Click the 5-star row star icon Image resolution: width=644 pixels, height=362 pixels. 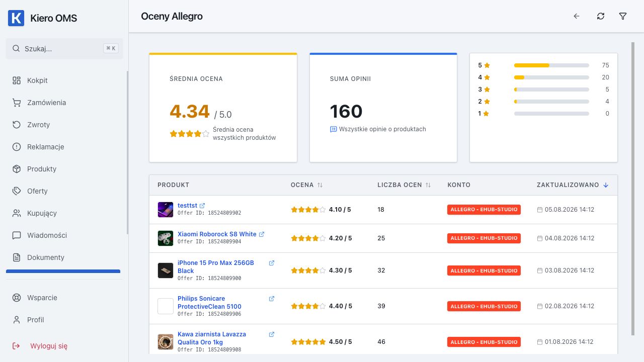click(487, 65)
